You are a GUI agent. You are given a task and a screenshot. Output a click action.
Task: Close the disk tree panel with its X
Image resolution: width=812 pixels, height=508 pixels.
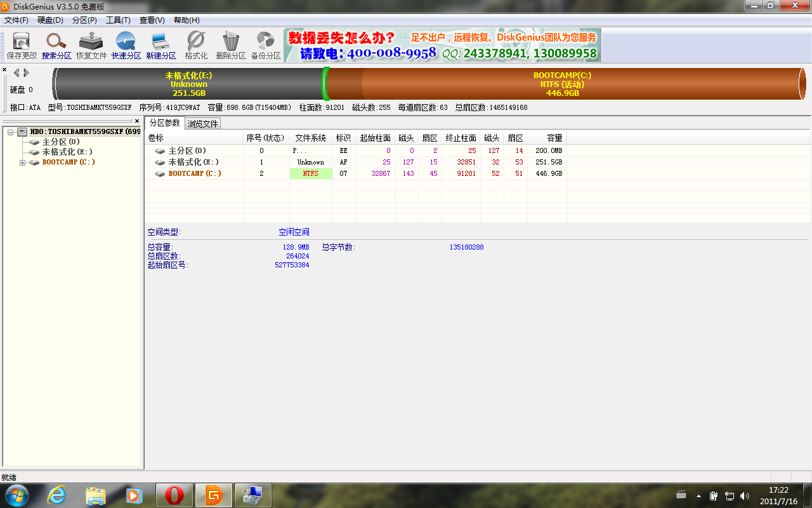tap(137, 121)
